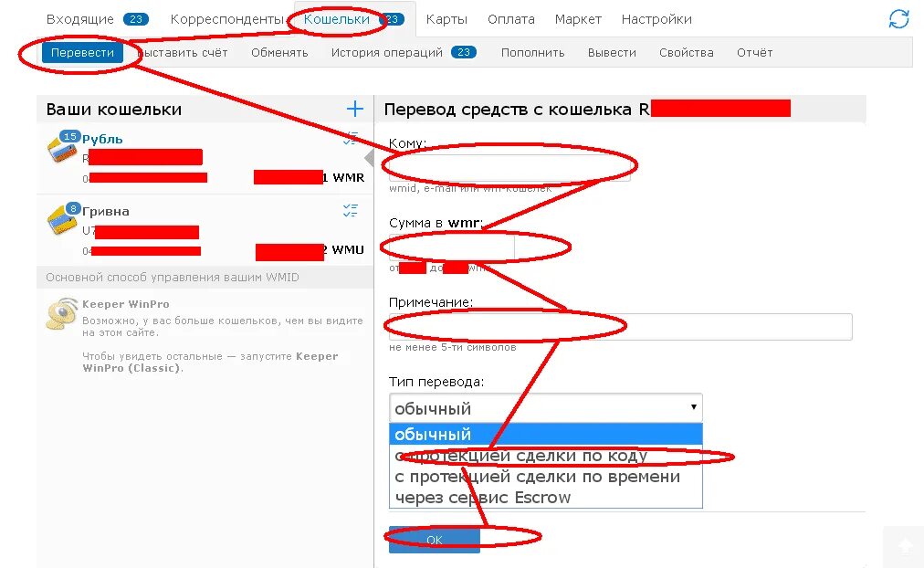This screenshot has width=924, height=568.
Task: Click the scroll-to-top arrow icon
Action: 905,546
